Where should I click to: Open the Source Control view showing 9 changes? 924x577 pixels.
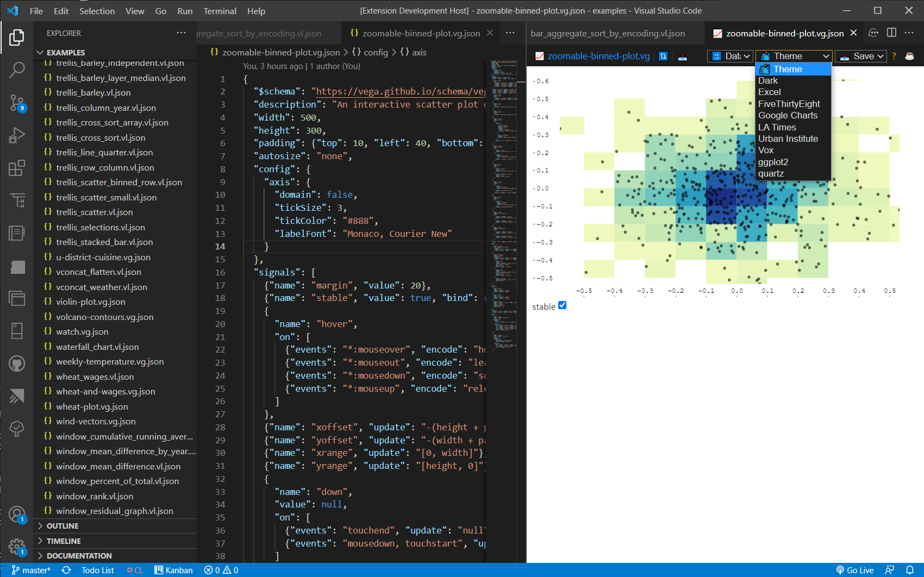point(16,103)
